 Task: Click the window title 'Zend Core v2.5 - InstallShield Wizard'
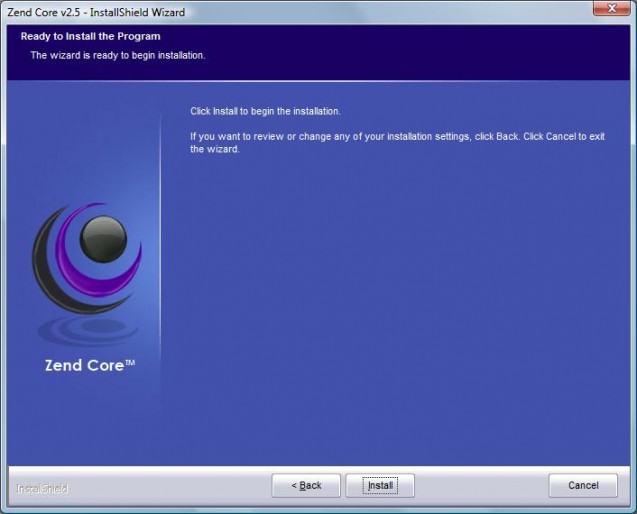pos(96,12)
